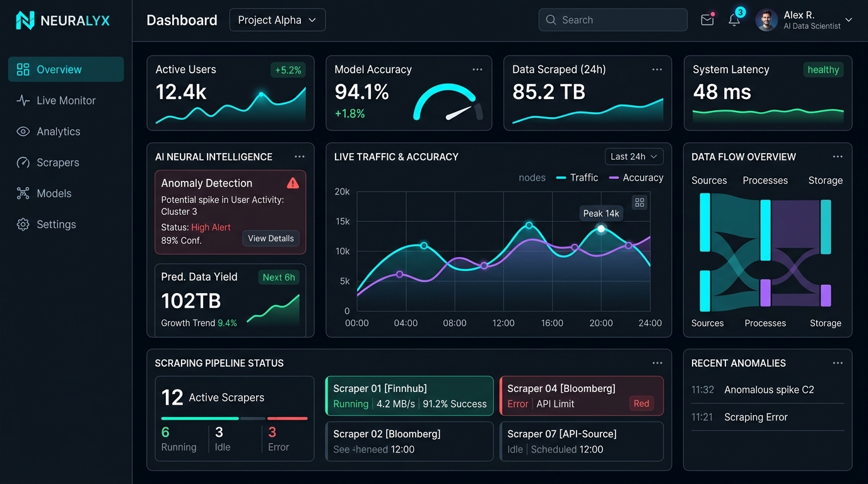
Task: Open the 11:21 Scraping Error entry
Action: click(x=768, y=417)
